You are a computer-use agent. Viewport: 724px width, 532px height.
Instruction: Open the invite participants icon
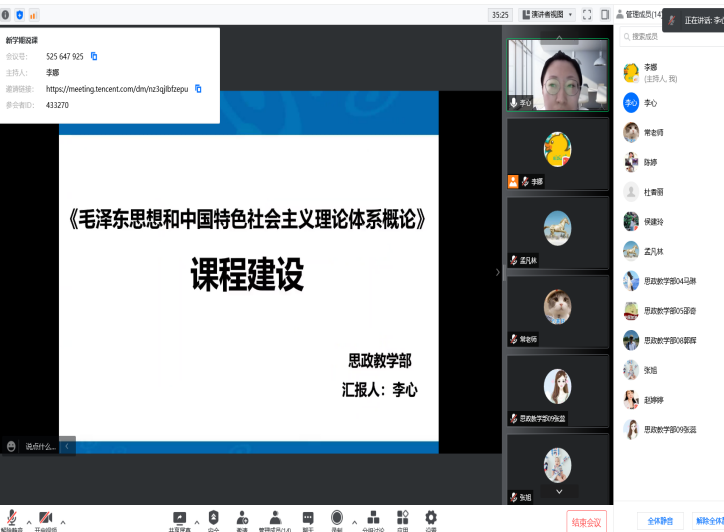pyautogui.click(x=242, y=518)
